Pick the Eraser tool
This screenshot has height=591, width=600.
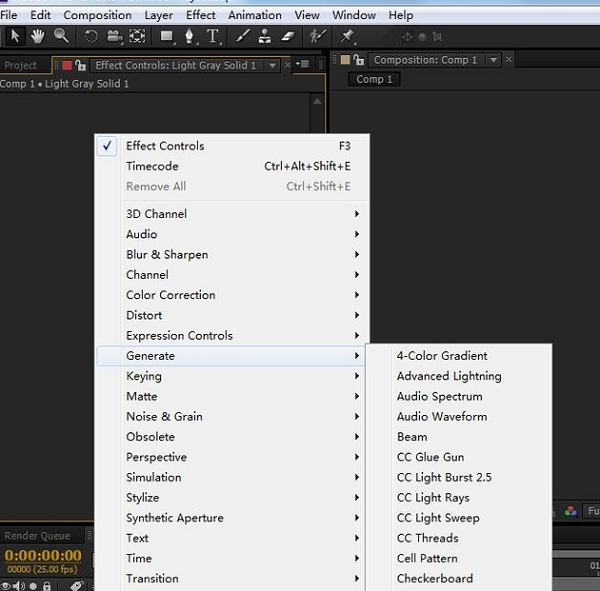pyautogui.click(x=288, y=36)
